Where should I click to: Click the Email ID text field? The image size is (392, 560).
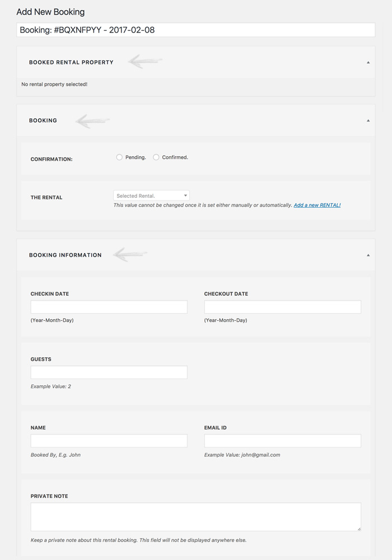[282, 441]
